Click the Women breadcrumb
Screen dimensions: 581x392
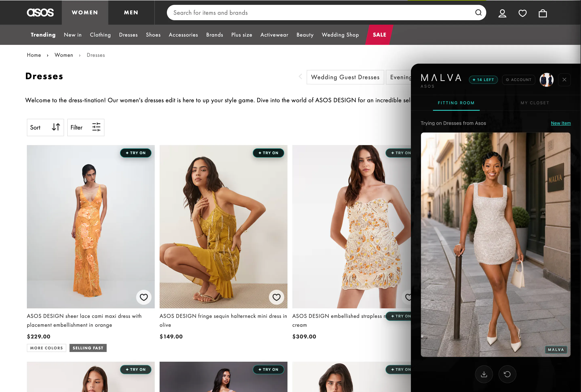(64, 55)
